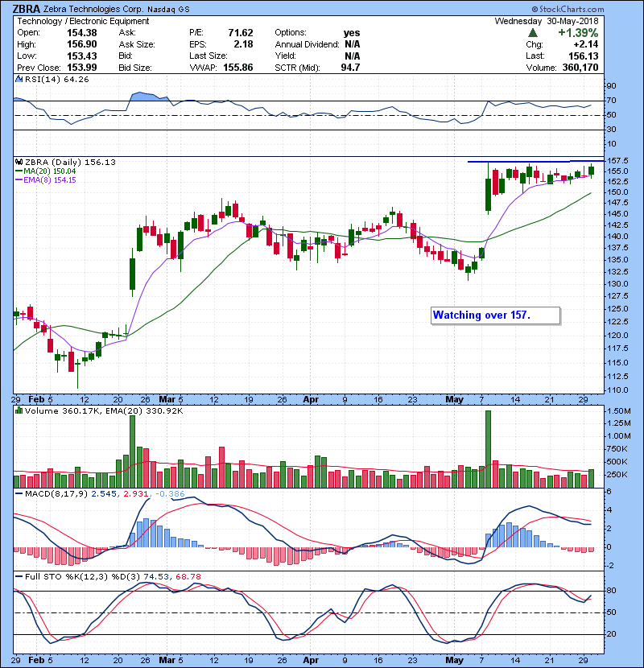Click the date Wednesday 30-May-2018

pyautogui.click(x=547, y=21)
